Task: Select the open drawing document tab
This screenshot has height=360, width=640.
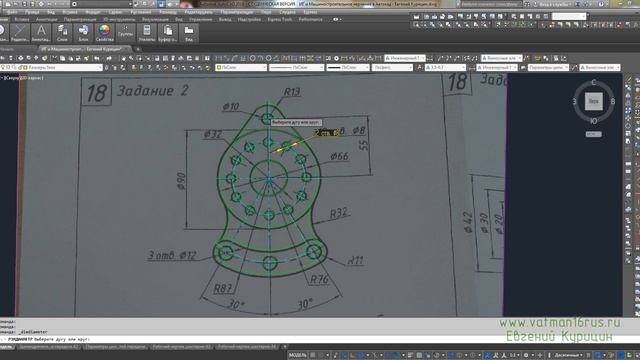Action: click(x=84, y=49)
